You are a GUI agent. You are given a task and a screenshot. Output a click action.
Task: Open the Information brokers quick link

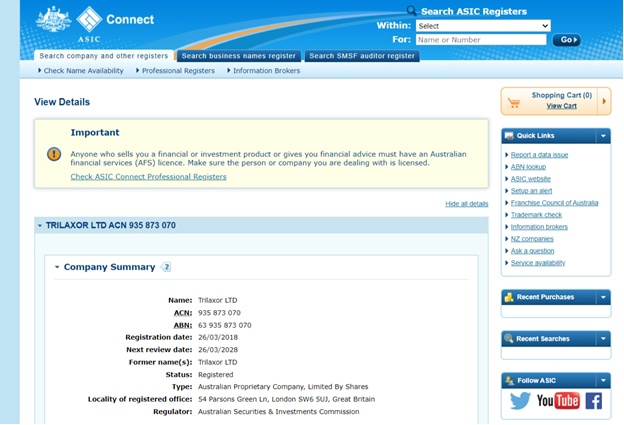click(539, 227)
